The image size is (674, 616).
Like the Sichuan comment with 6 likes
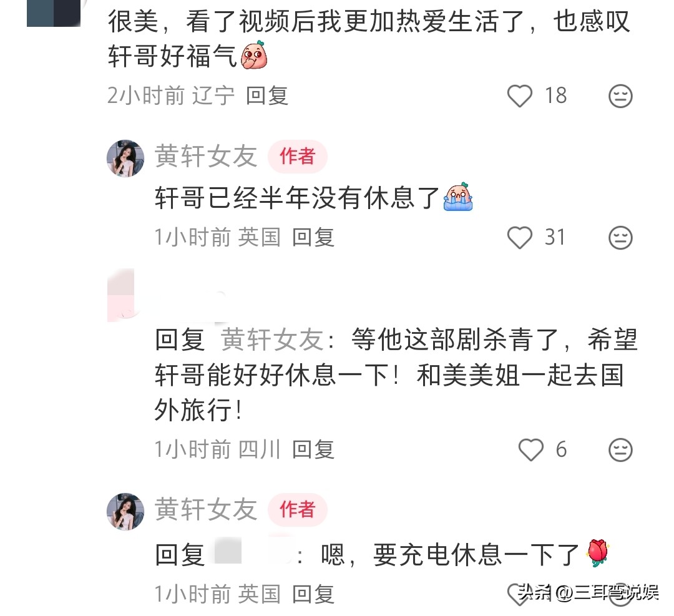pyautogui.click(x=531, y=450)
